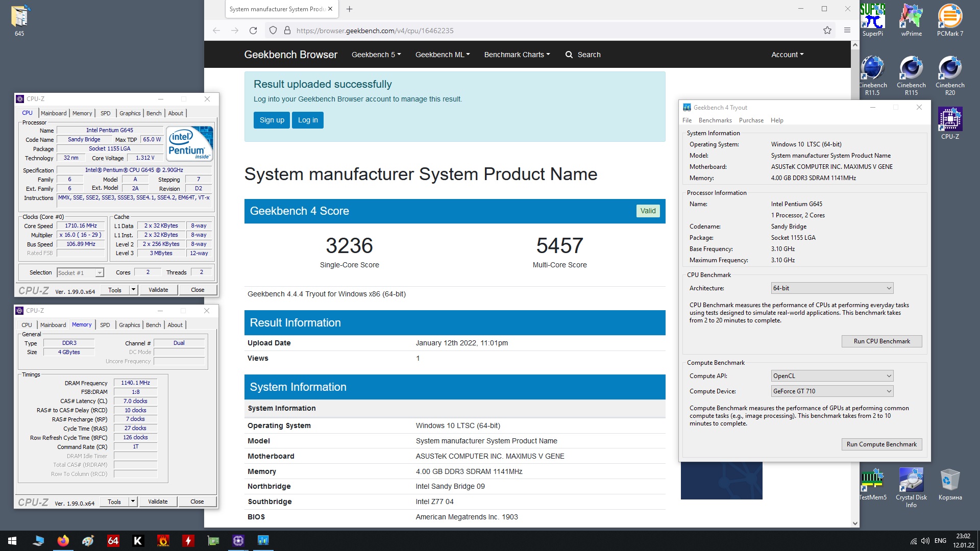
Task: Launch Cinebench R20 desktop icon
Action: click(x=950, y=76)
